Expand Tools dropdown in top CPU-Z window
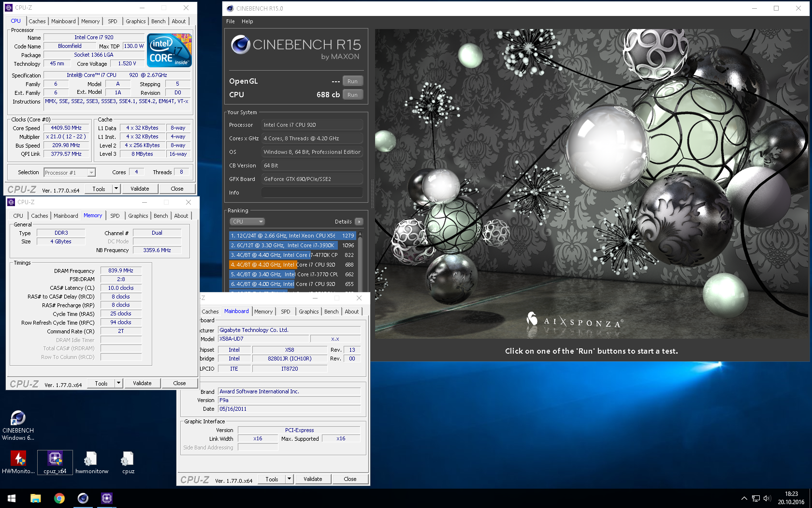The width and height of the screenshot is (812, 508). [116, 189]
